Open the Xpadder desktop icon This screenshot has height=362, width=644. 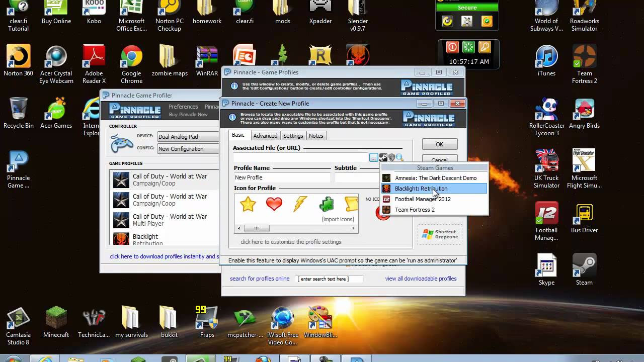coord(320,12)
